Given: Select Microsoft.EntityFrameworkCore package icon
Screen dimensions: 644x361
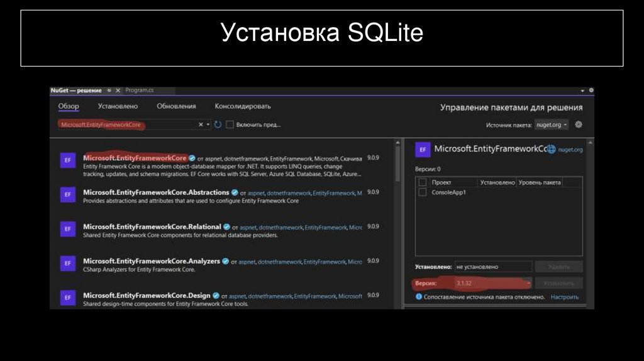Looking at the screenshot, I should (x=68, y=160).
